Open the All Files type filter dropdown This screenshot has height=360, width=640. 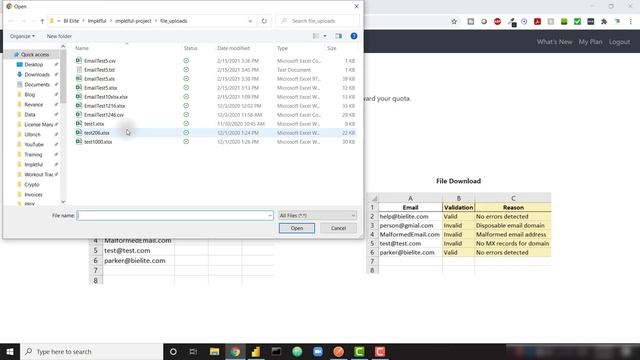(x=317, y=216)
